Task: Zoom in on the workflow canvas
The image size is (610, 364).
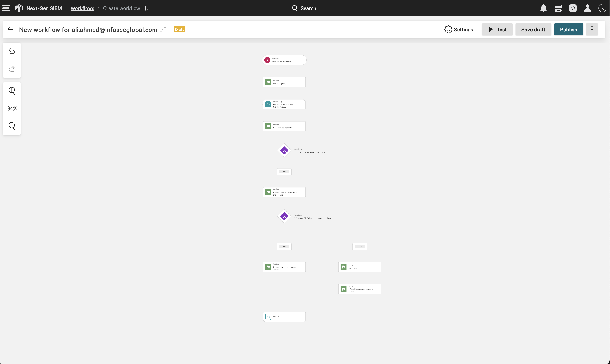Action: pyautogui.click(x=12, y=91)
